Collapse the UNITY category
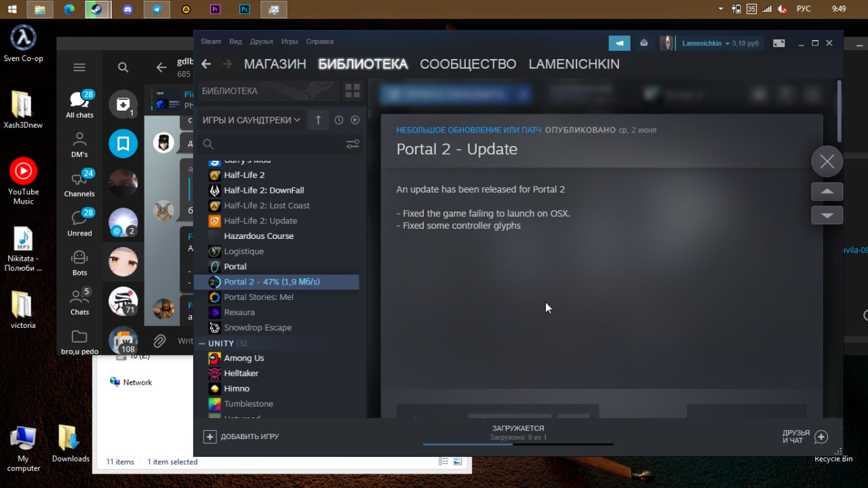The height and width of the screenshot is (488, 868). click(202, 343)
